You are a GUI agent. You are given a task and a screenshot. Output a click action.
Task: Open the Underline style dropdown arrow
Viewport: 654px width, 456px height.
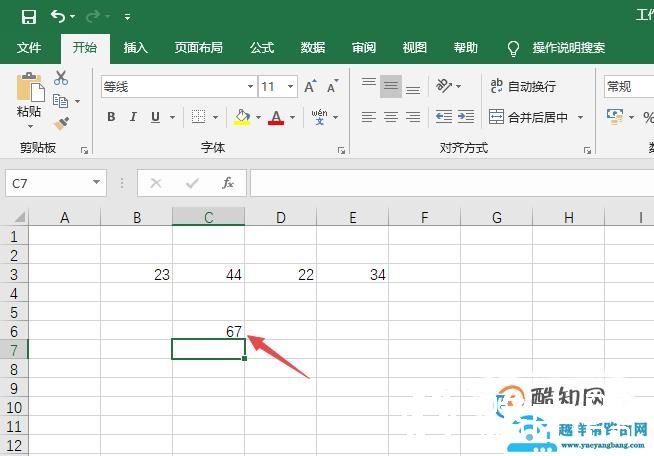pyautogui.click(x=172, y=117)
